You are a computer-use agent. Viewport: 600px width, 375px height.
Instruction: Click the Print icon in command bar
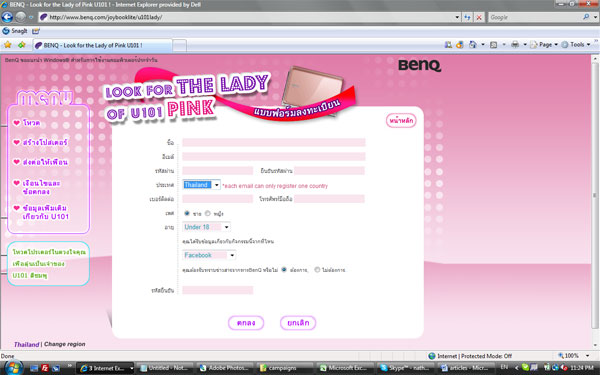[x=515, y=45]
